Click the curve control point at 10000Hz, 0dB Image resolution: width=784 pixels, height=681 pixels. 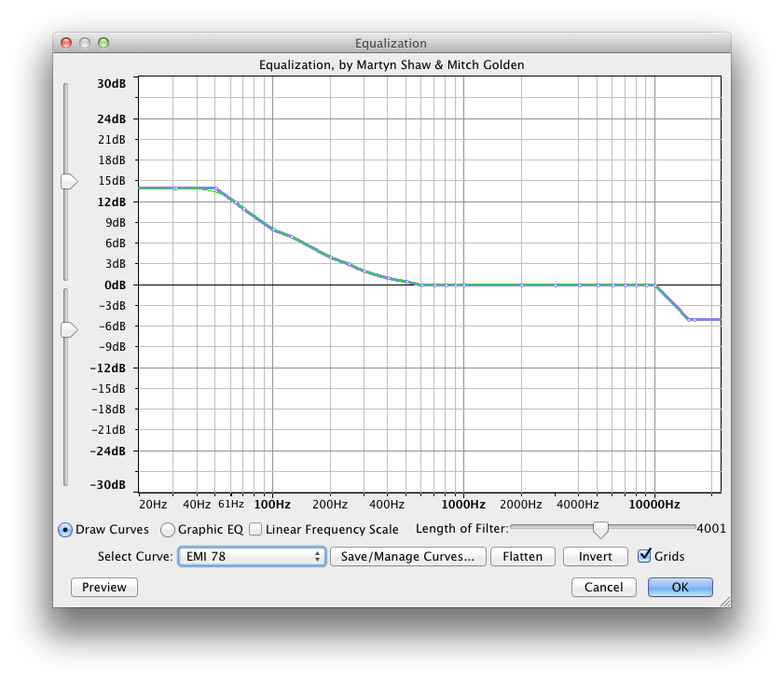(x=655, y=285)
